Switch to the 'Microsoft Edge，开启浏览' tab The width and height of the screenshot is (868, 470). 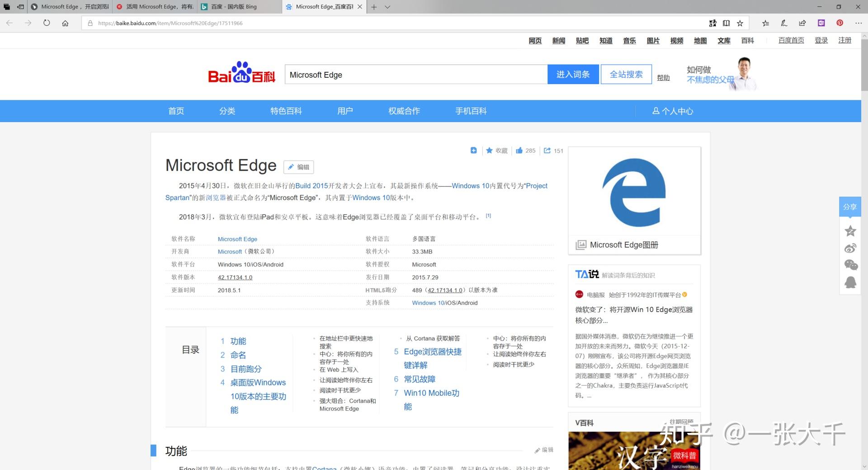[x=70, y=7]
